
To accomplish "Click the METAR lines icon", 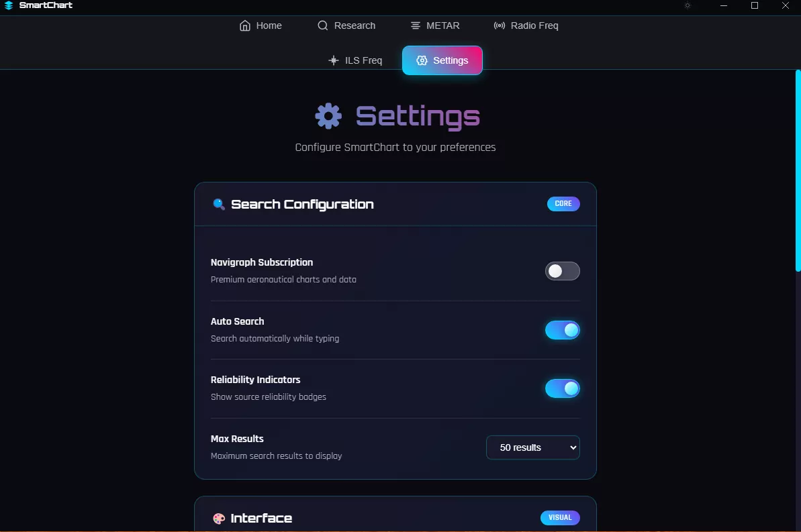I will pos(416,25).
